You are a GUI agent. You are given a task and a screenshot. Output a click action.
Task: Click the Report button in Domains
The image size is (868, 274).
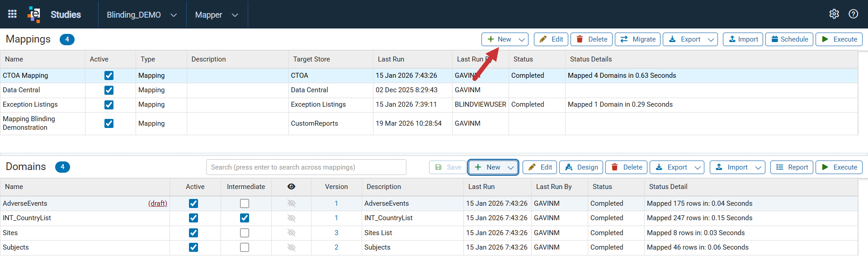792,167
